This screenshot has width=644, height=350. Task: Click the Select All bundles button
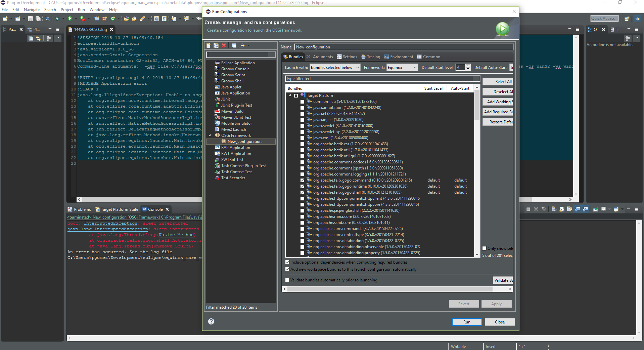point(498,82)
